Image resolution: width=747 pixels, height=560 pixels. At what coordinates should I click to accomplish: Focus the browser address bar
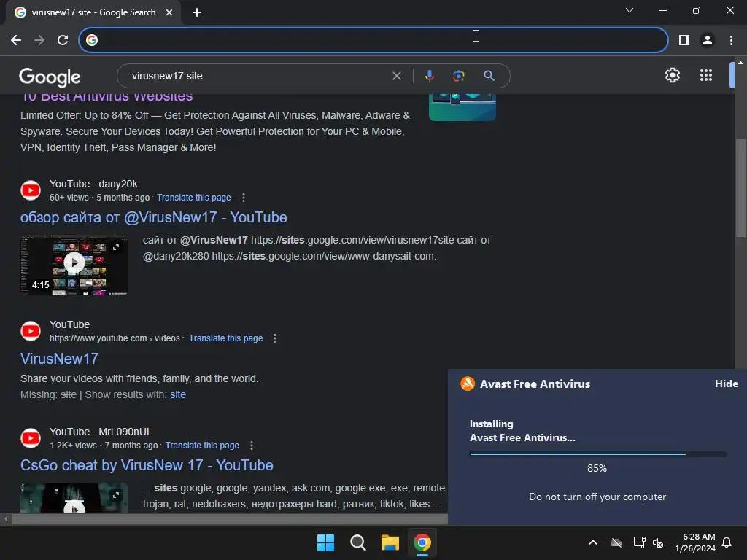point(373,40)
